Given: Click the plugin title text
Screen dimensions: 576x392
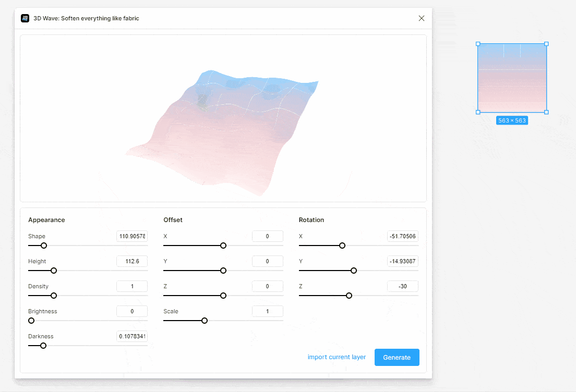Looking at the screenshot, I should 86,18.
